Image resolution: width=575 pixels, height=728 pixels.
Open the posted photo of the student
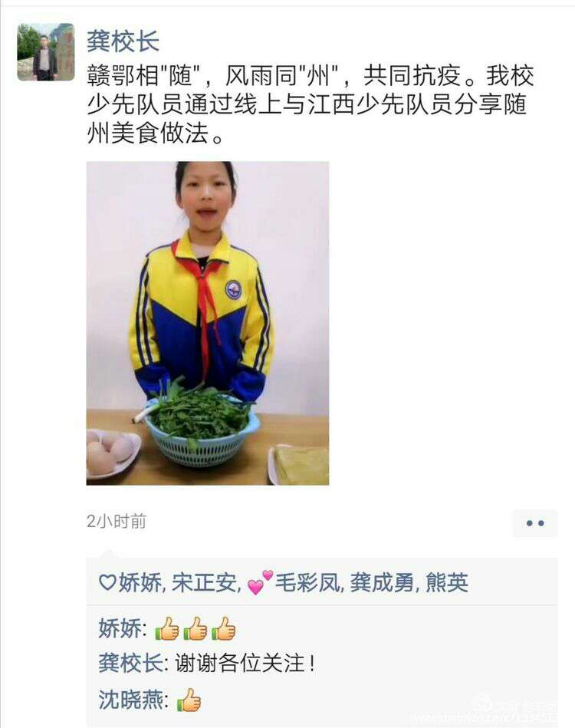pos(208,323)
